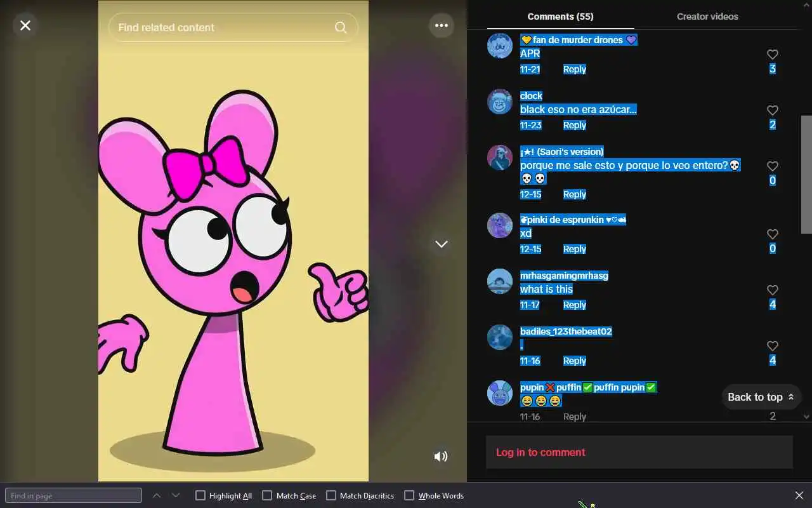Reply to clock's comment

pos(575,125)
